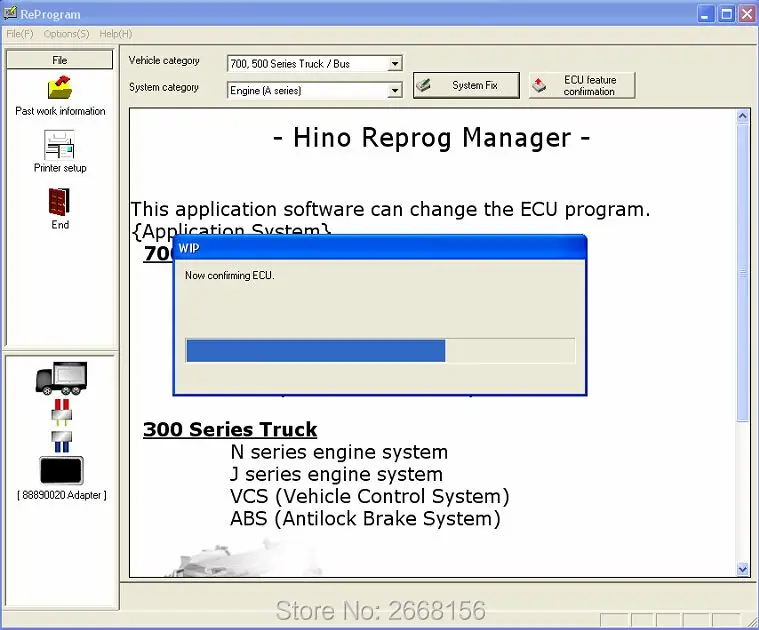Open the Options(S) menu
This screenshot has height=630, width=759.
coord(66,34)
